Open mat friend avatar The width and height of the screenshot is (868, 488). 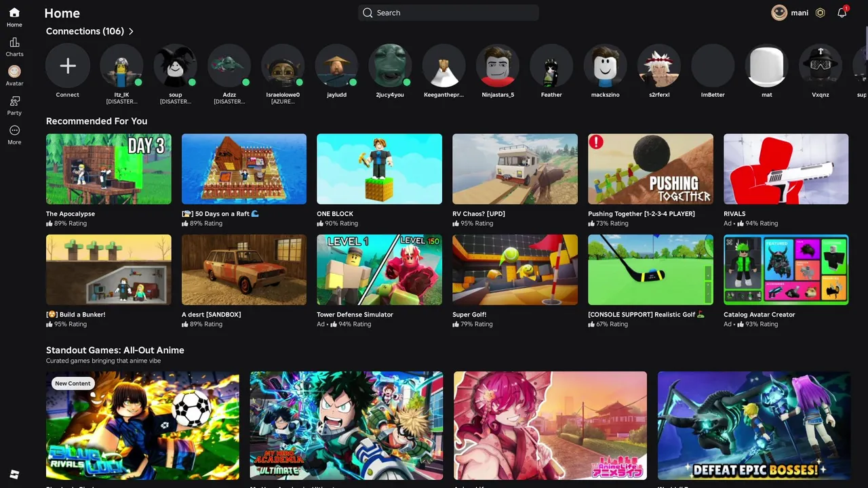[x=766, y=66]
